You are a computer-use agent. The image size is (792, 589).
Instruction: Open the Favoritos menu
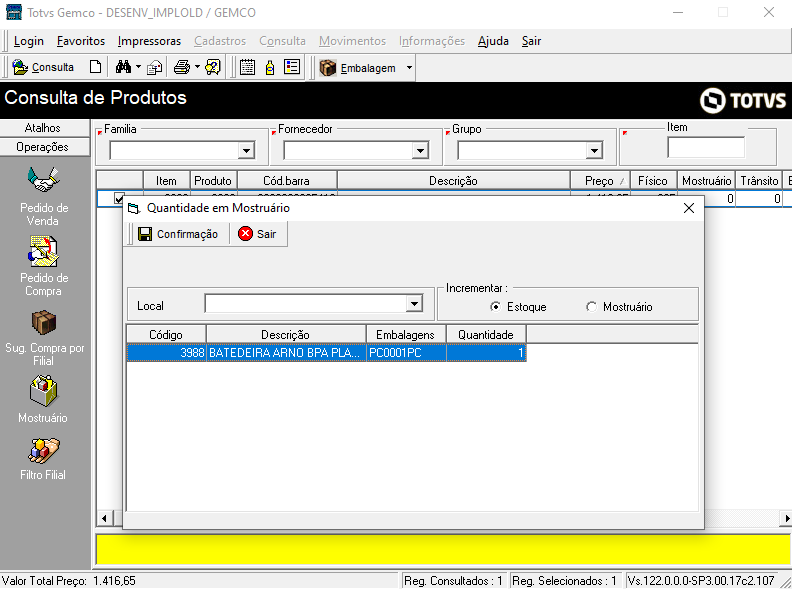coord(81,41)
